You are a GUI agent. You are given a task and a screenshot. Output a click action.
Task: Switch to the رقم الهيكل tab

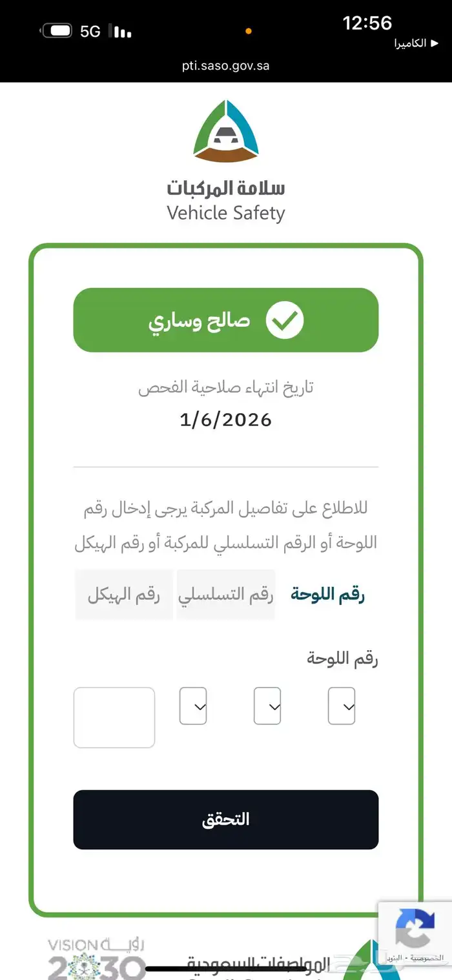pyautogui.click(x=124, y=595)
